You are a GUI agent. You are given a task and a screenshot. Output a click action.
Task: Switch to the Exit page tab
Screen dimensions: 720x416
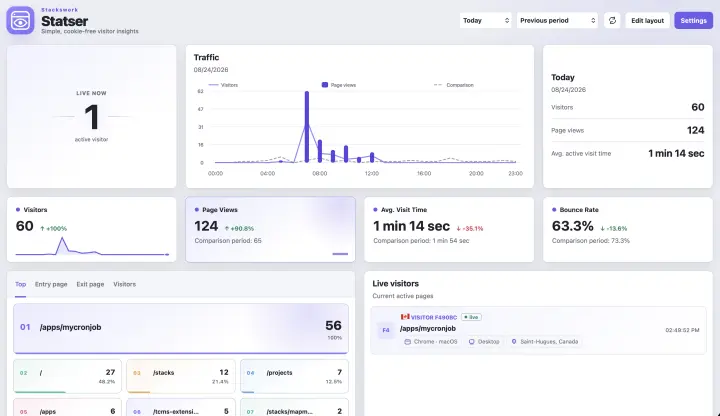(90, 284)
